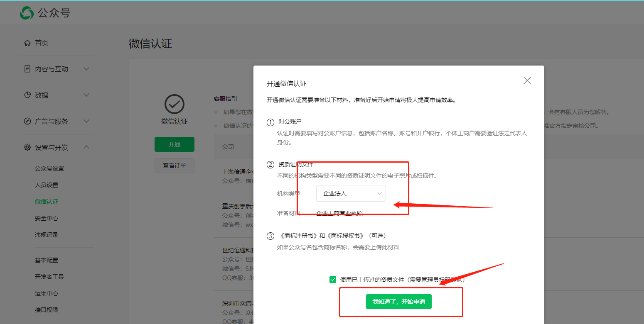Screen dimensions: 644x324
Task: Toggle 使用已上传过的资质文件 checkbox
Action: click(333, 280)
